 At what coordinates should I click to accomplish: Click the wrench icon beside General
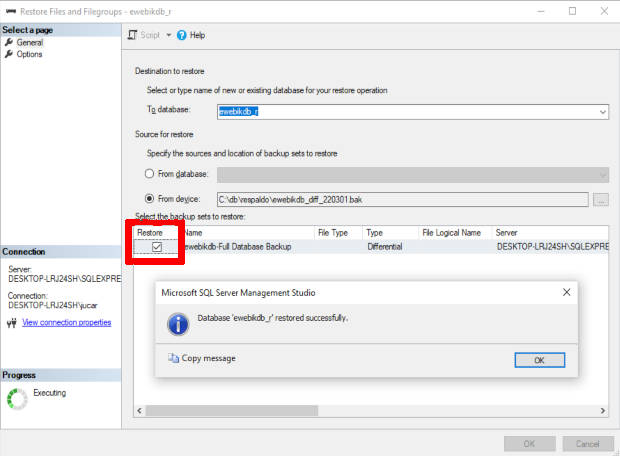tap(9, 42)
